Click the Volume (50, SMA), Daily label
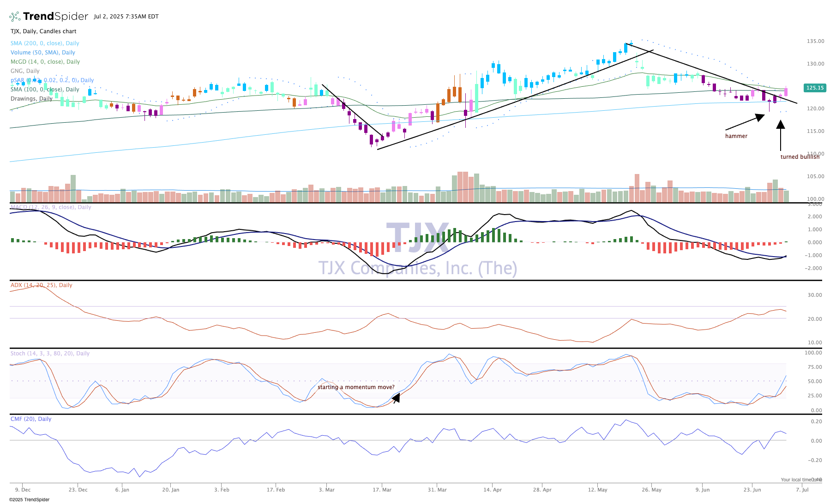The height and width of the screenshot is (504, 836). [43, 53]
